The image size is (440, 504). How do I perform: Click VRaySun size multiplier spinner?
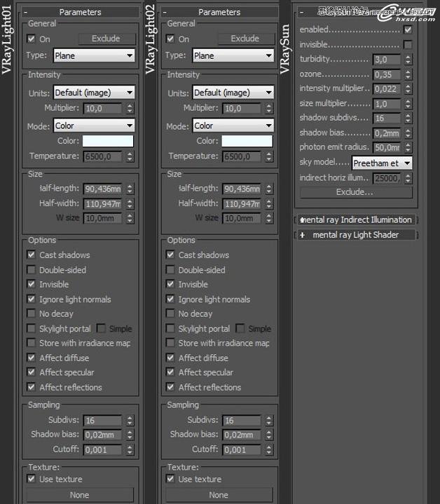[408, 104]
